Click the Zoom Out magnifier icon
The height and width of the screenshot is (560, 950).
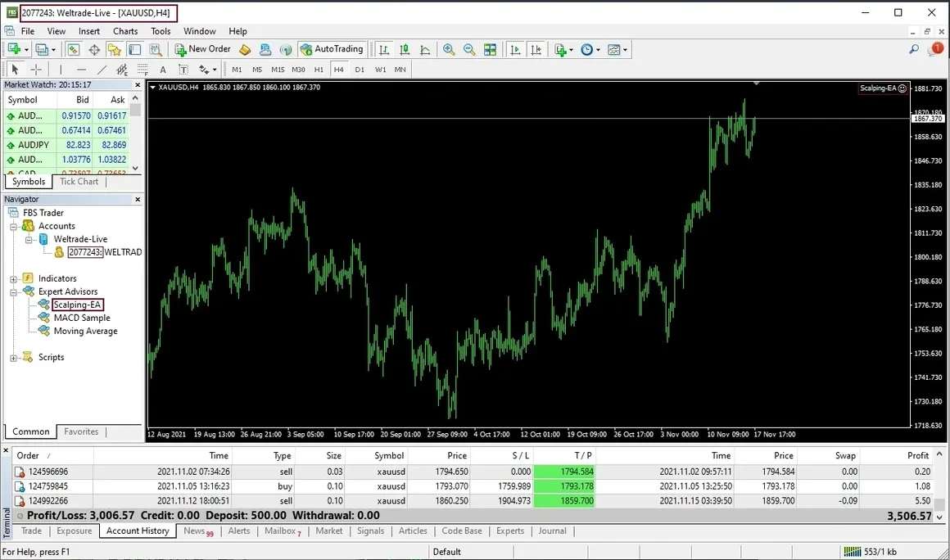469,50
